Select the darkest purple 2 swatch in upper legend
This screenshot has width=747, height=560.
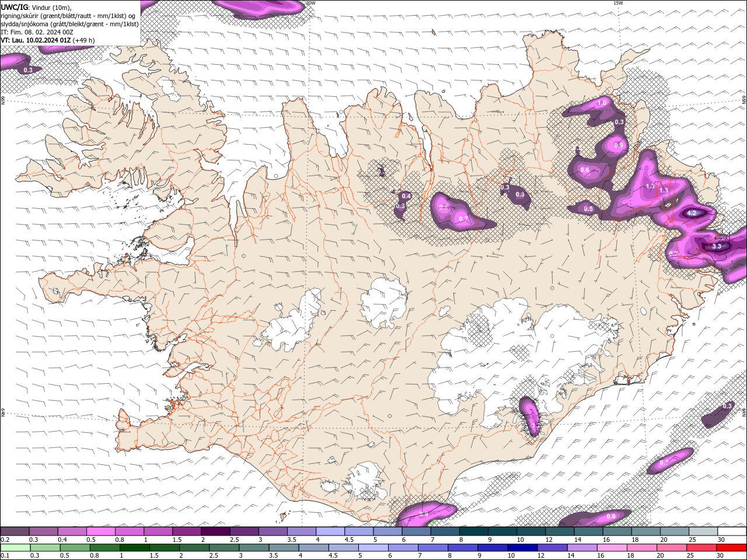coord(215,531)
